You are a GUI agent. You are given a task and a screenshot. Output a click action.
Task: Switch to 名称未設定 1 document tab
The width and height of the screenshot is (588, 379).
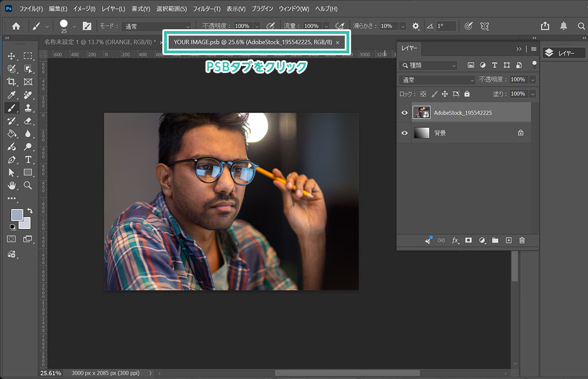100,42
